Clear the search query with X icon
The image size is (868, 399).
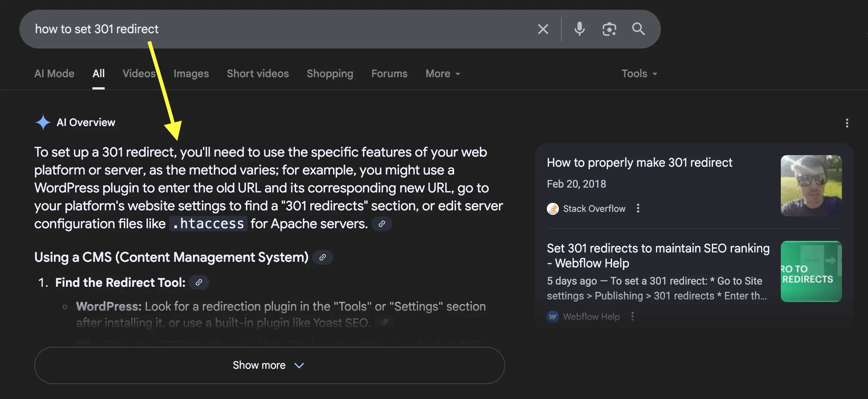click(x=543, y=29)
